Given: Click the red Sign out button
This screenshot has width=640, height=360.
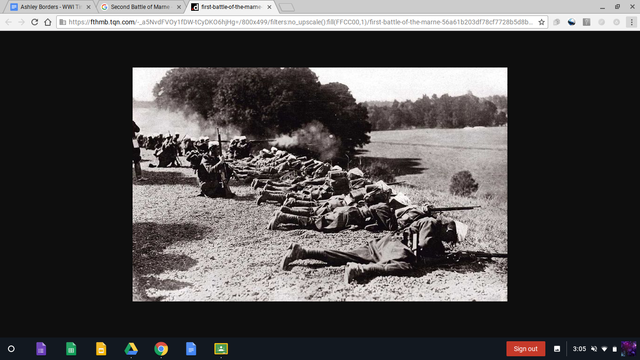Looking at the screenshot, I should [x=526, y=349].
